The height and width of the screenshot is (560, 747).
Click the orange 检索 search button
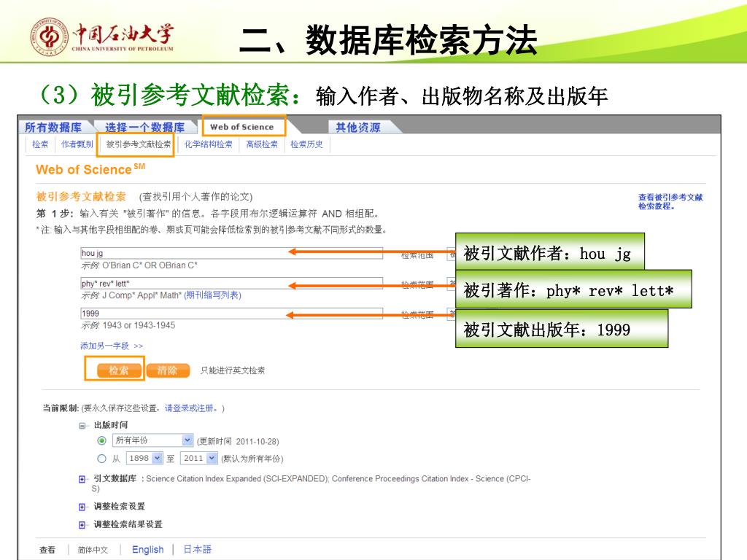(x=119, y=370)
